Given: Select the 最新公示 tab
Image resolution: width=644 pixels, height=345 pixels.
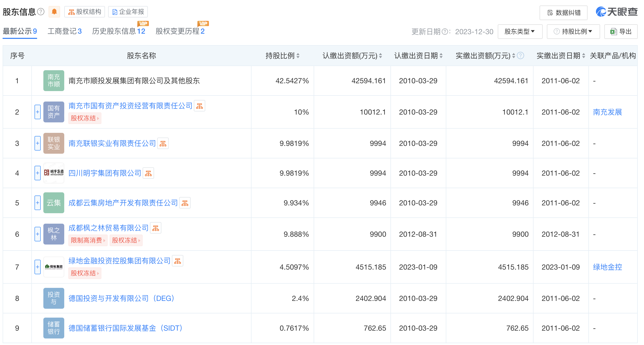Looking at the screenshot, I should 20,31.
